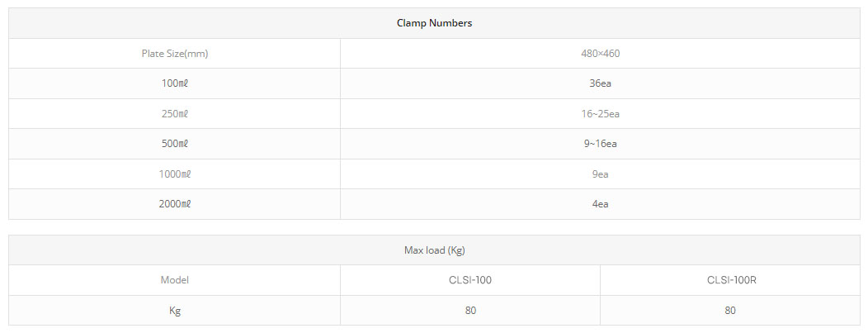
Task: Select the Plate Size(mm) label cell
Action: [x=174, y=54]
